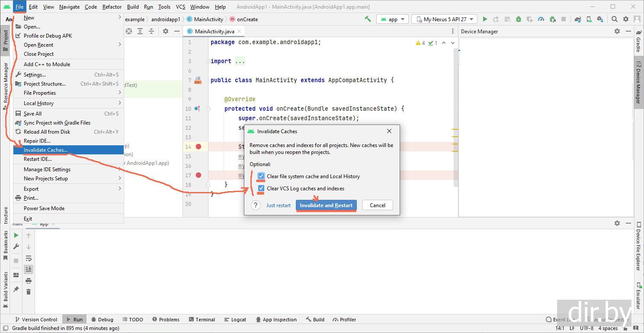Toggle breakpoint on line 14
644x333 pixels.
pyautogui.click(x=199, y=147)
